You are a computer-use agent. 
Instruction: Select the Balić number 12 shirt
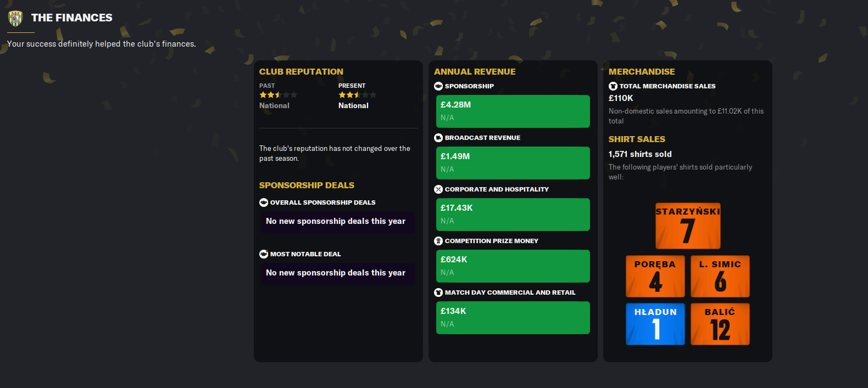pos(720,324)
